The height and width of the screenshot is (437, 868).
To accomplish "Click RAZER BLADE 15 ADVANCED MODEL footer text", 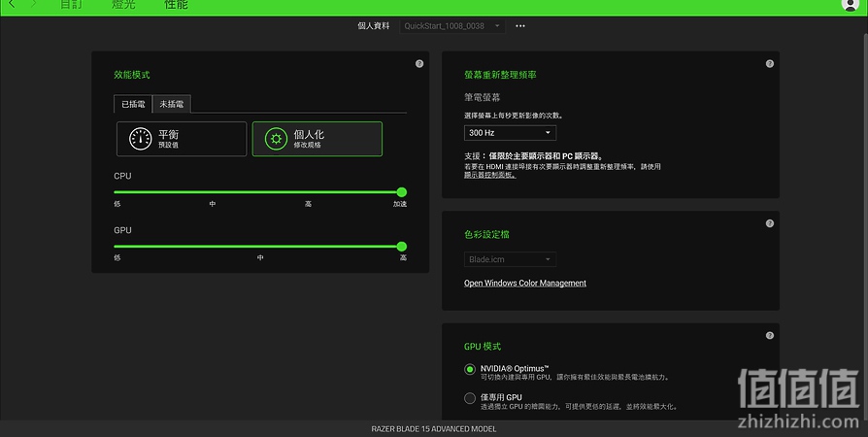I will point(433,428).
